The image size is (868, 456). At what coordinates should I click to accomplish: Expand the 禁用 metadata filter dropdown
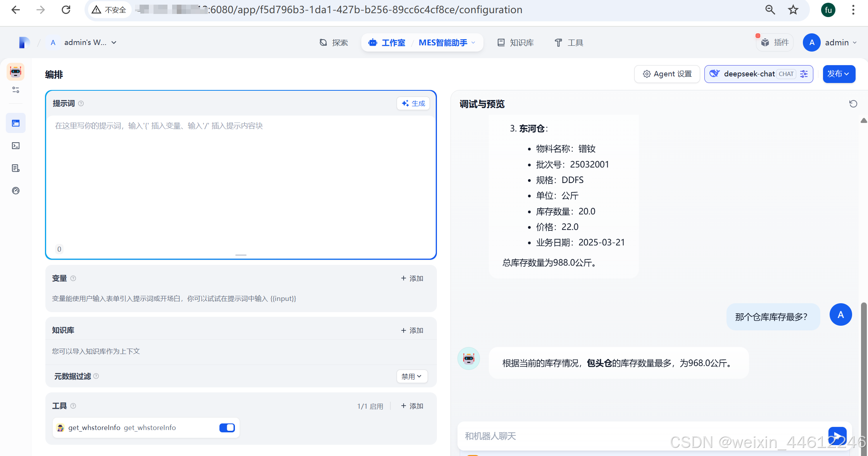(412, 377)
